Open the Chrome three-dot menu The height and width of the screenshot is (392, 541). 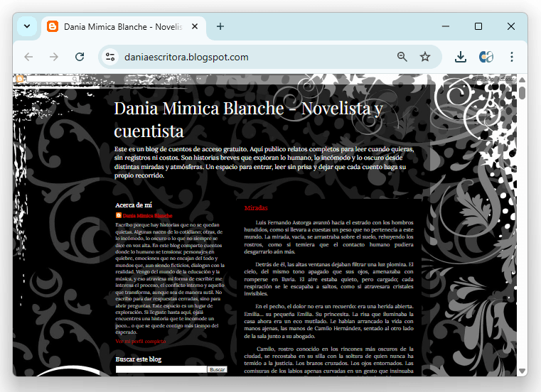coord(512,57)
